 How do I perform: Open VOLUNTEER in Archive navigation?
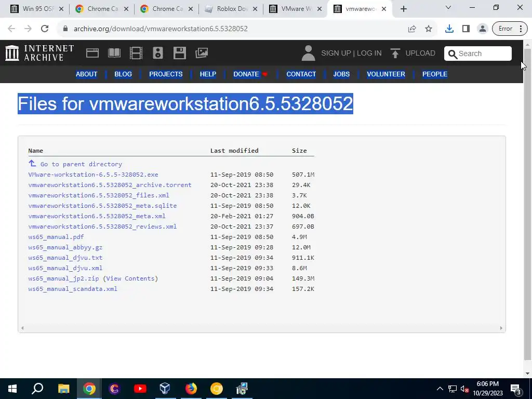click(386, 74)
